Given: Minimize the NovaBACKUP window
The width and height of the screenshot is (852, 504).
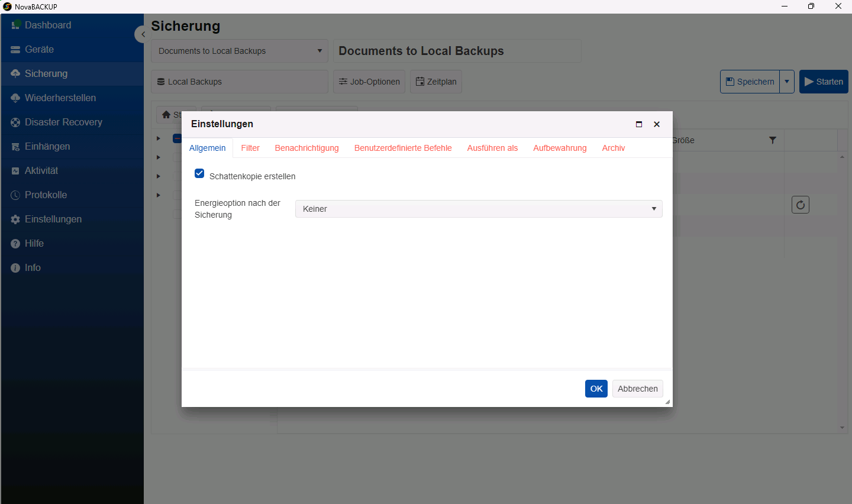Looking at the screenshot, I should click(x=785, y=7).
